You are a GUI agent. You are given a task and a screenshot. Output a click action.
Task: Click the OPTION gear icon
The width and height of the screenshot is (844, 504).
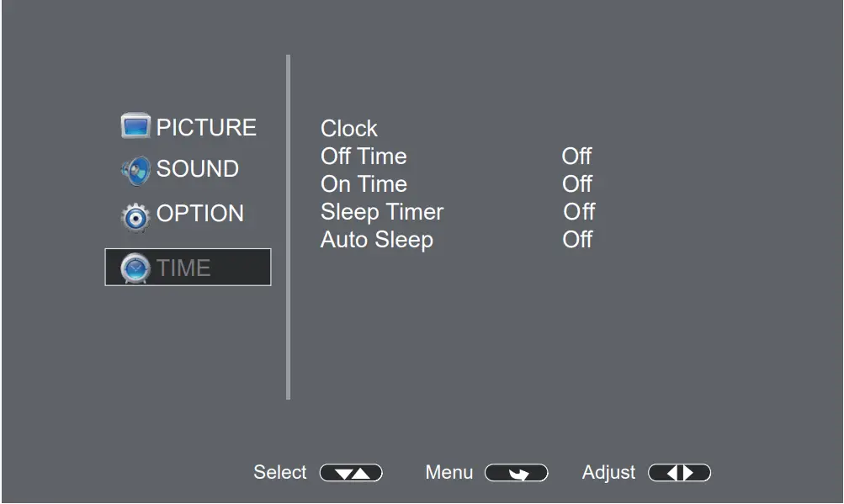pyautogui.click(x=135, y=215)
